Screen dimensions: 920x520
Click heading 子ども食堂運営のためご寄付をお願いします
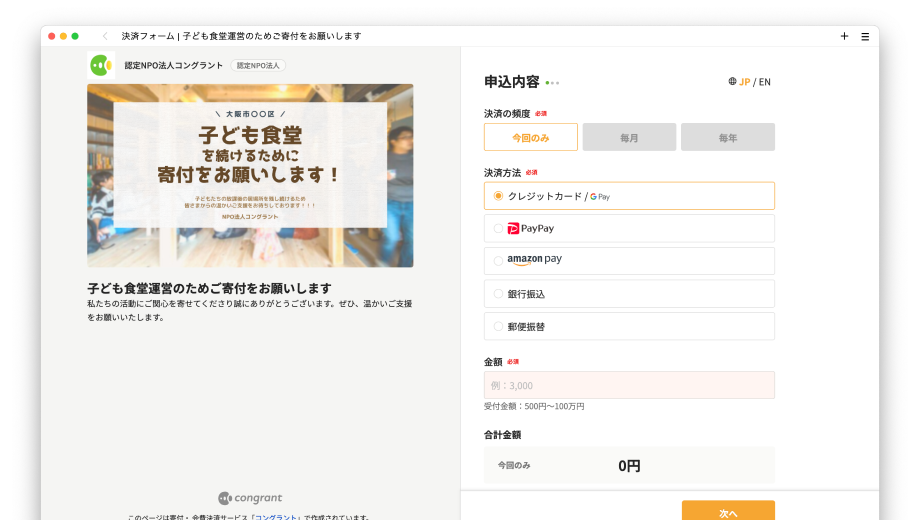click(x=209, y=288)
